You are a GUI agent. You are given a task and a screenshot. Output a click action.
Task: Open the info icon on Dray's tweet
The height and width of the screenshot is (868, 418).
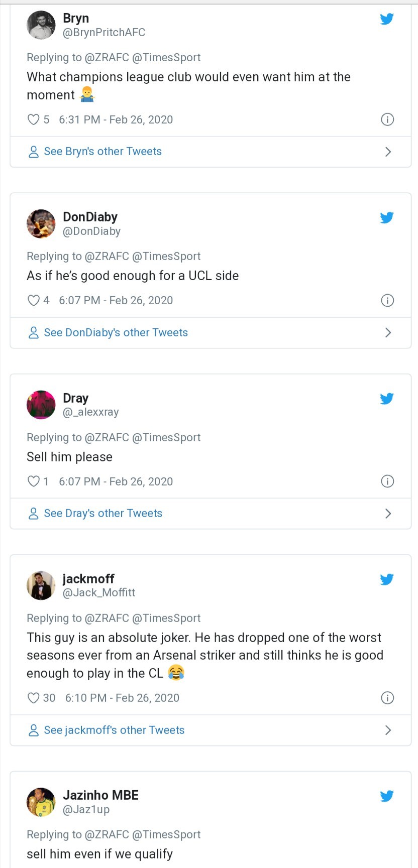(x=387, y=481)
